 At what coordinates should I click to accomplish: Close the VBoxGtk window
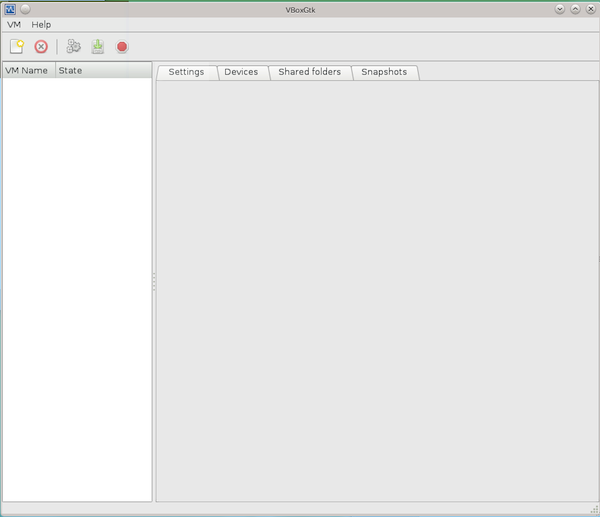[x=591, y=9]
